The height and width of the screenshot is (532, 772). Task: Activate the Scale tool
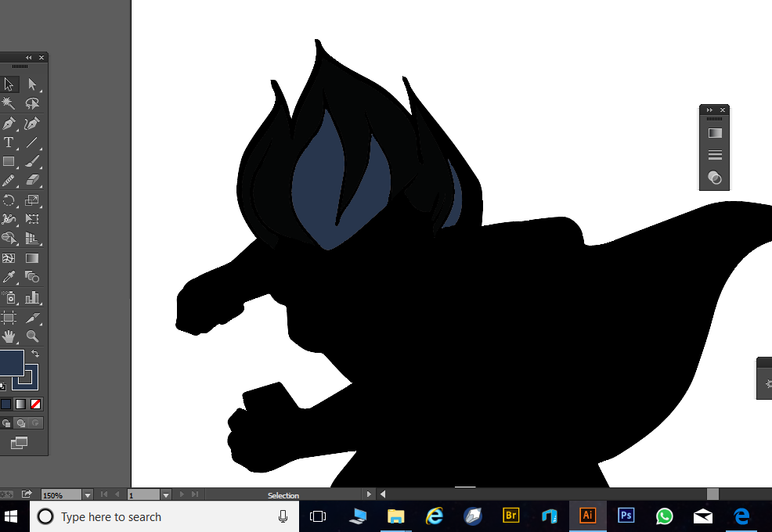[x=32, y=199]
